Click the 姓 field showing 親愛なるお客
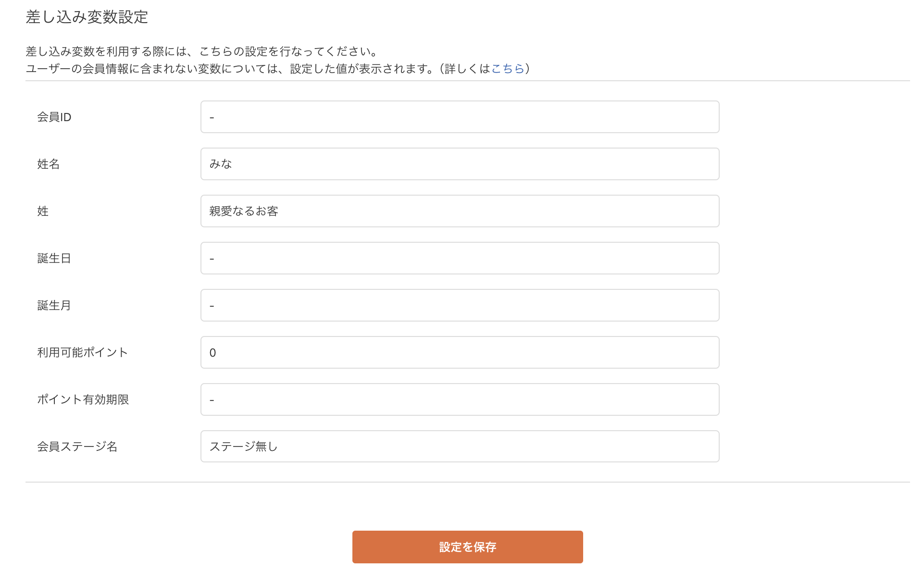Image resolution: width=924 pixels, height=572 pixels. click(460, 211)
